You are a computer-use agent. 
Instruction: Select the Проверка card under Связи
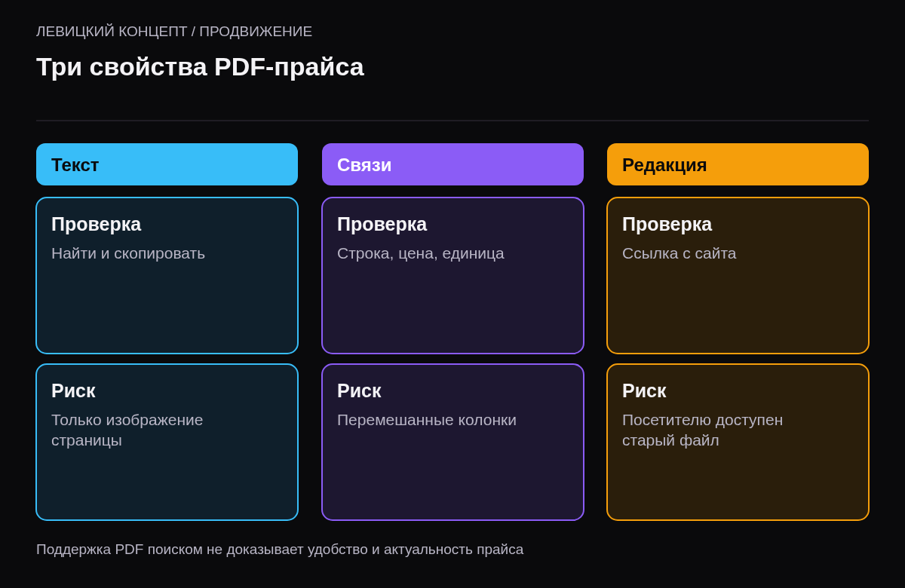coord(452,275)
